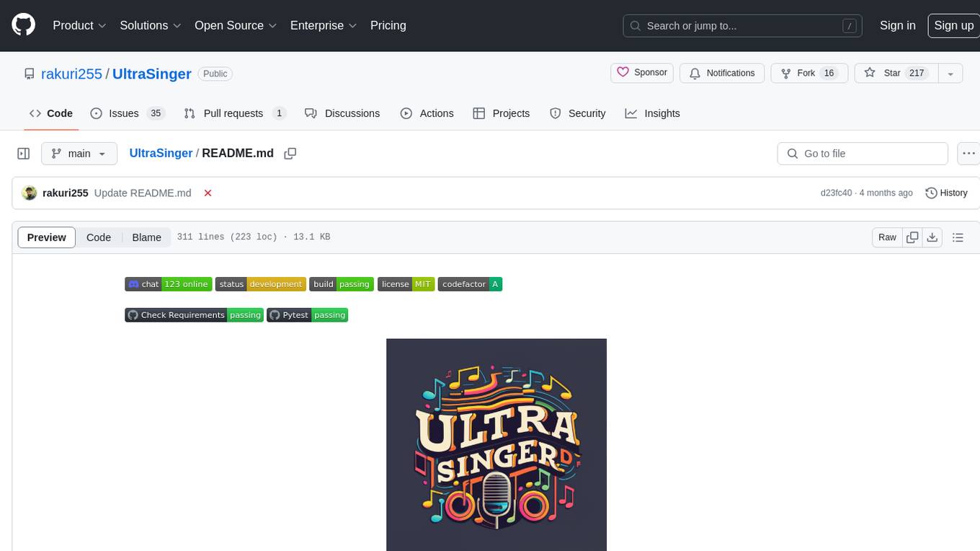Open rakuri255 commit author avatar
This screenshot has height=551, width=980.
[30, 193]
